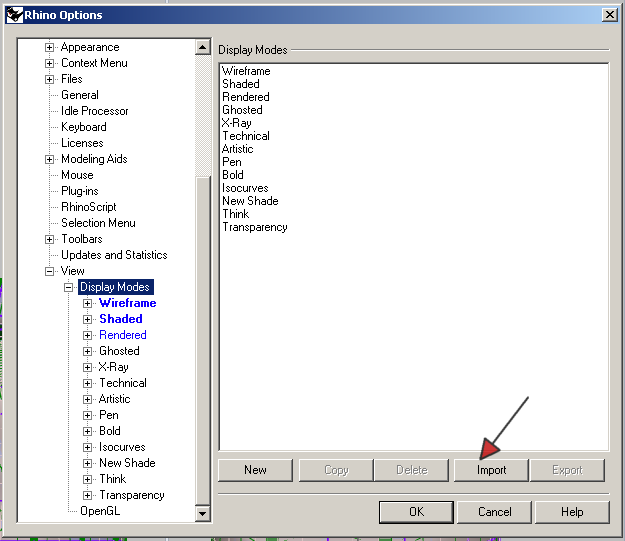Expand the Appearance tree node
The image size is (625, 541).
click(x=49, y=47)
